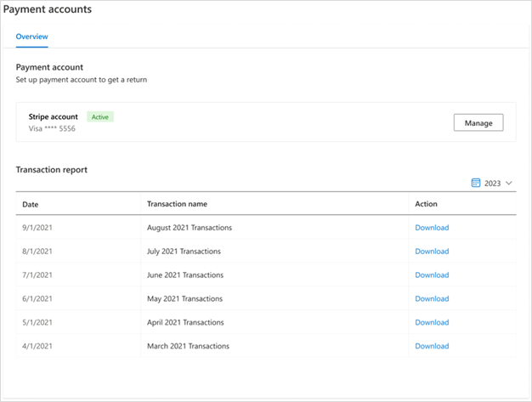Download June 2021 Transactions report
Image resolution: width=532 pixels, height=402 pixels.
pos(432,275)
